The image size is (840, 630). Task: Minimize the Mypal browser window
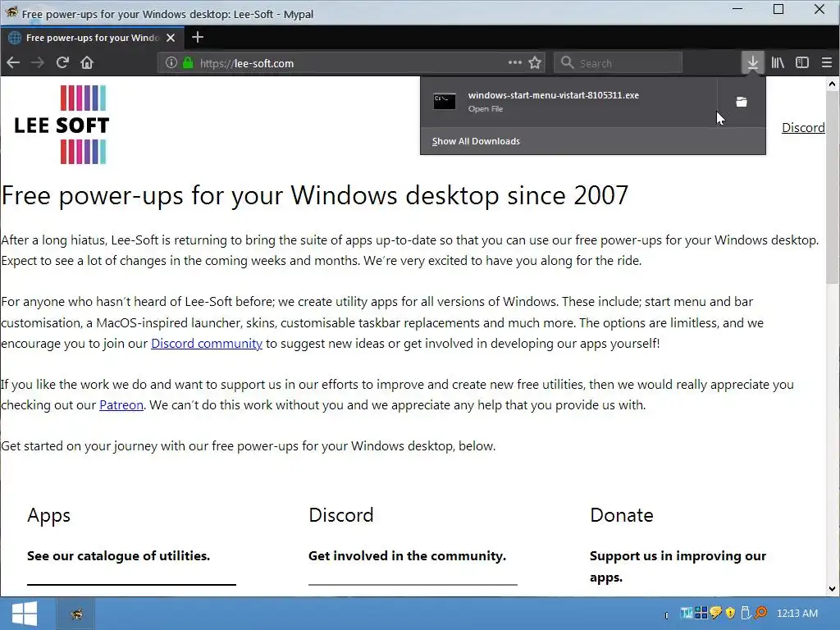(737, 9)
